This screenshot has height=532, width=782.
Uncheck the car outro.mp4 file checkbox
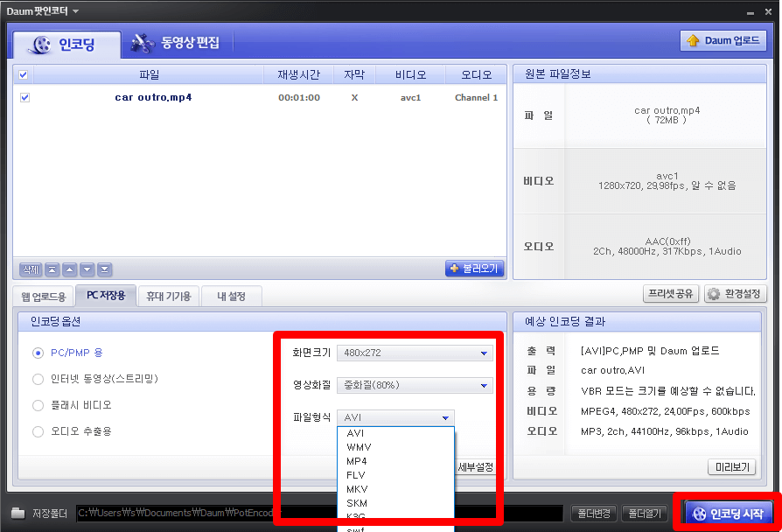[25, 97]
